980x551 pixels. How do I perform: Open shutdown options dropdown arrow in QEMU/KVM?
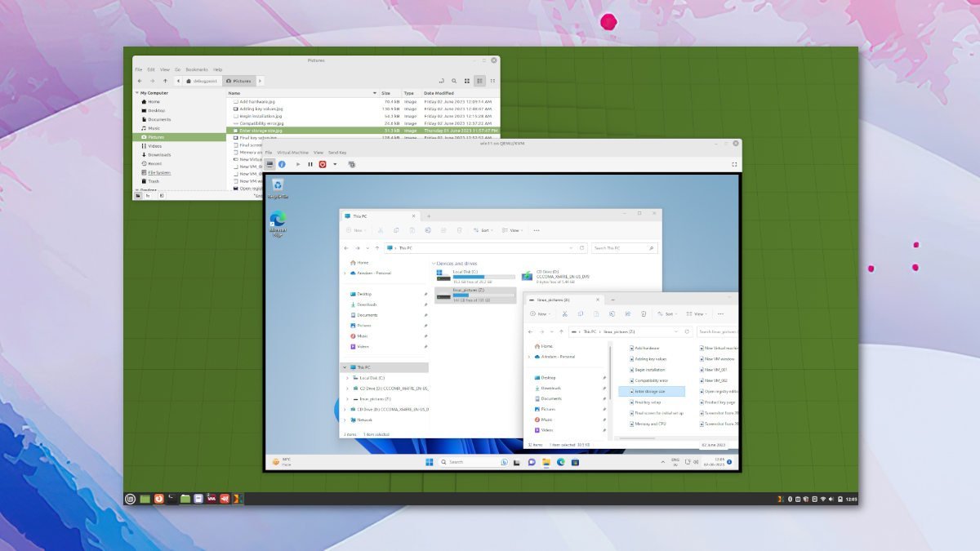tap(334, 164)
